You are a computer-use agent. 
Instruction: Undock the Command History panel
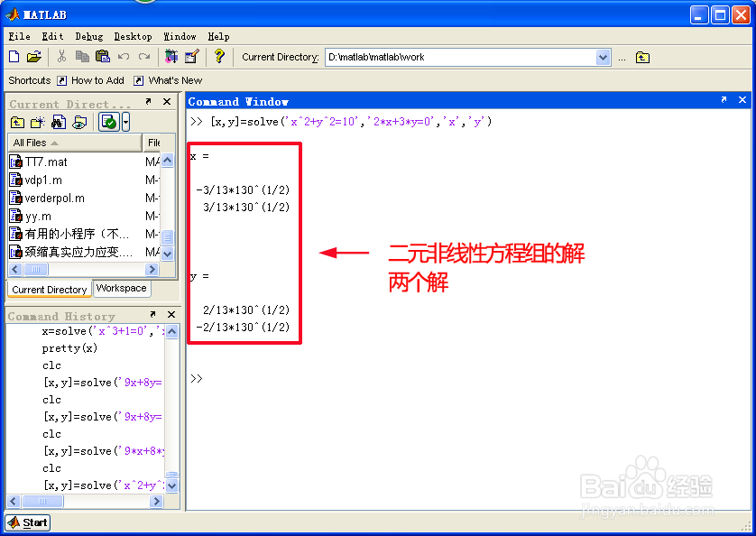(x=152, y=314)
